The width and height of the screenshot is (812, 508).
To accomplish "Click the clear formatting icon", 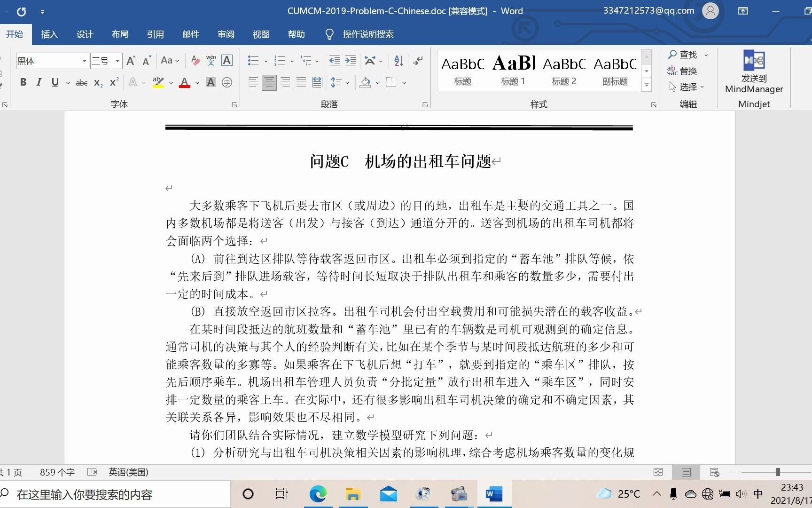I will tap(195, 61).
